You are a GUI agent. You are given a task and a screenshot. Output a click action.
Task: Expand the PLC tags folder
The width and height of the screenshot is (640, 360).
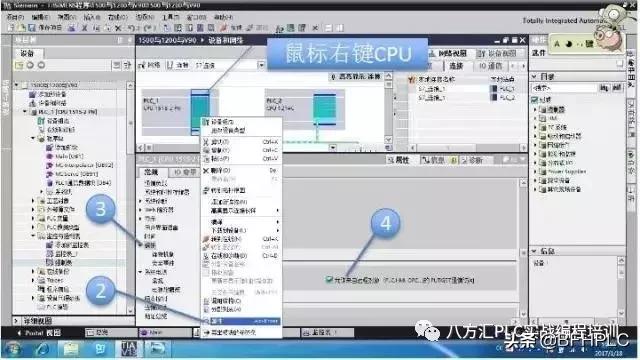pos(33,218)
